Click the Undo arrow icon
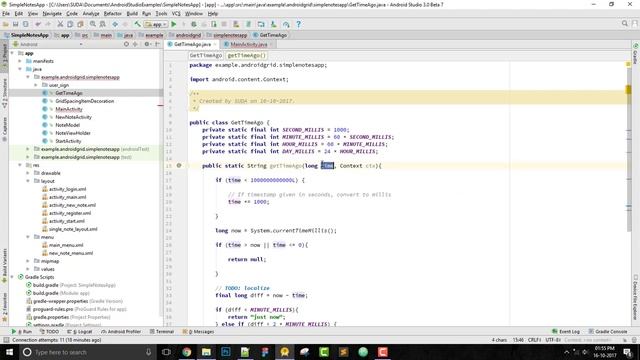This screenshot has height=360, width=640. 38,24
